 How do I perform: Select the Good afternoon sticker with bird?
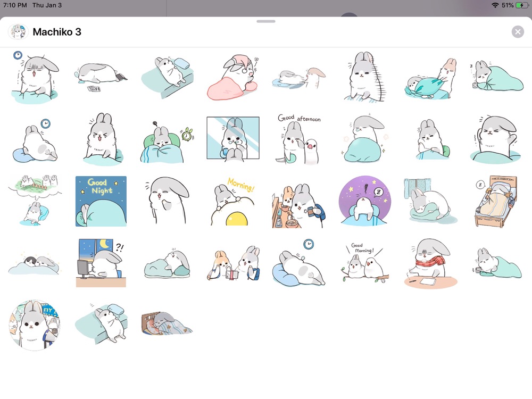[x=299, y=139]
